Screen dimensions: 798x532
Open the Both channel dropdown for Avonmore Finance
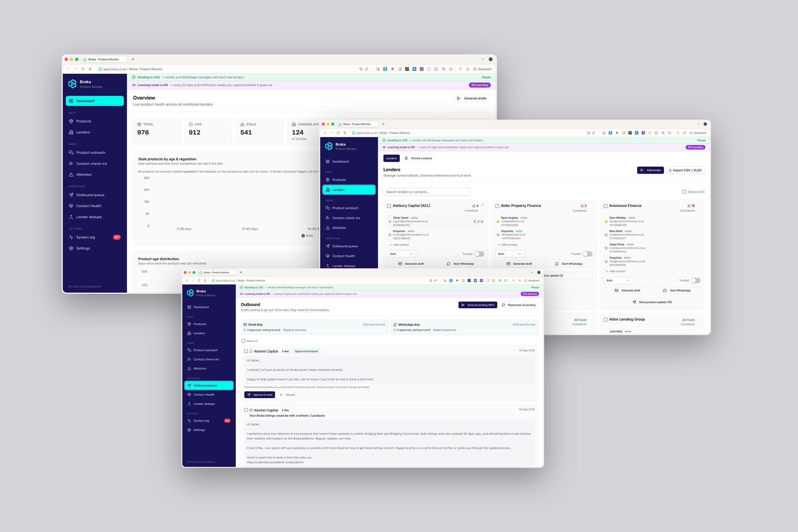pos(618,280)
